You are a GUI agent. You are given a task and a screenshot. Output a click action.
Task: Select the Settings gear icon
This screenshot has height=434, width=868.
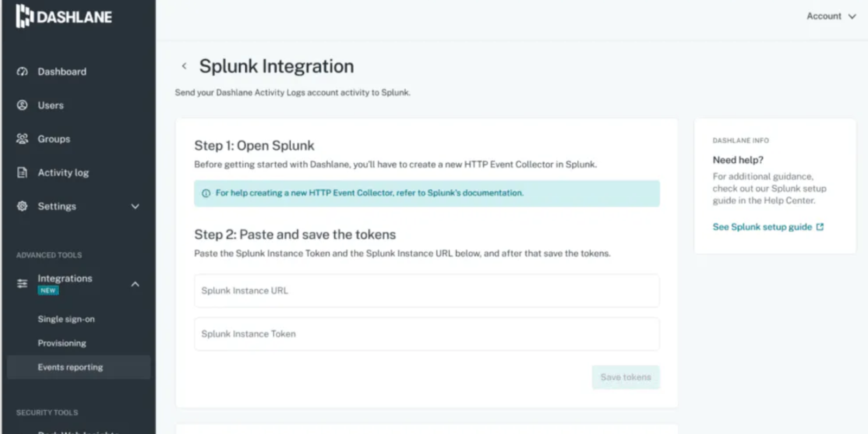pyautogui.click(x=22, y=206)
